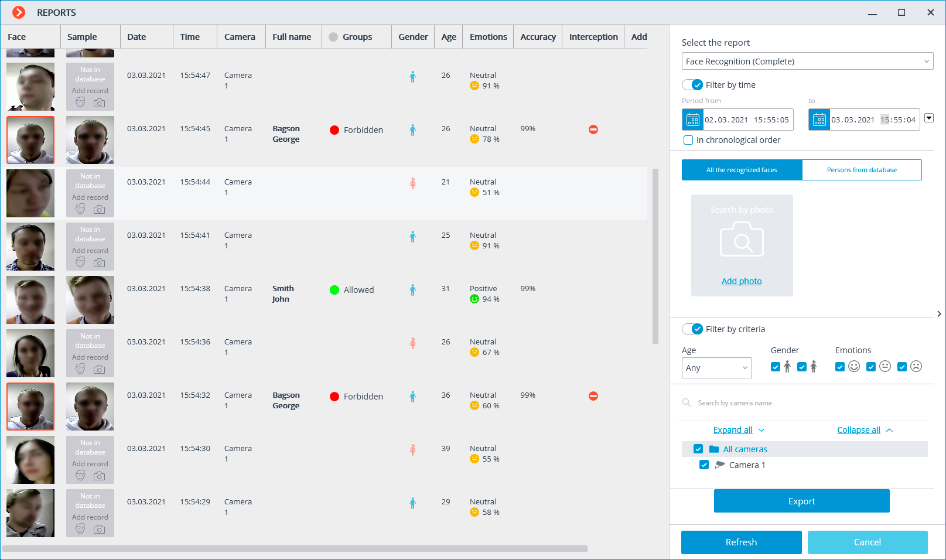946x560 pixels.
Task: Click the Camera 1 device icon
Action: point(720,465)
